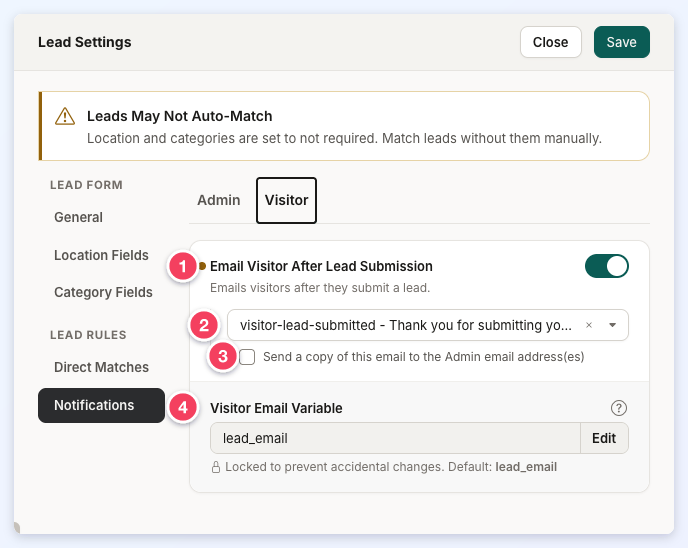Click the lock icon beside the Locked note

click(x=215, y=467)
